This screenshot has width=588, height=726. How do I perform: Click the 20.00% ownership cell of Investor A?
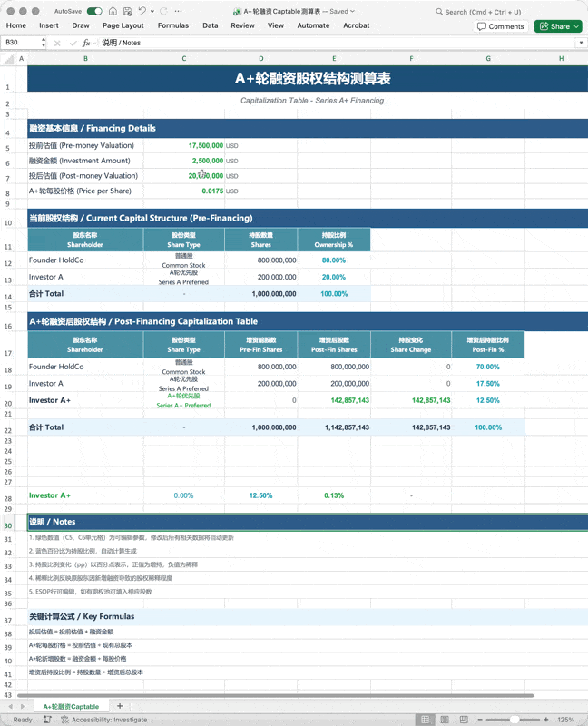pos(334,277)
